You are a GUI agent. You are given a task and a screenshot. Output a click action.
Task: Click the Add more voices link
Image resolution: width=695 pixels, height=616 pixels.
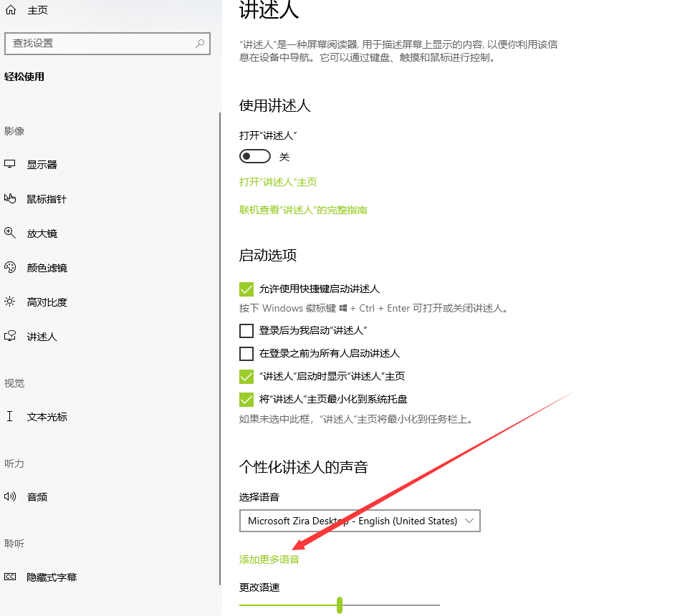point(269,559)
